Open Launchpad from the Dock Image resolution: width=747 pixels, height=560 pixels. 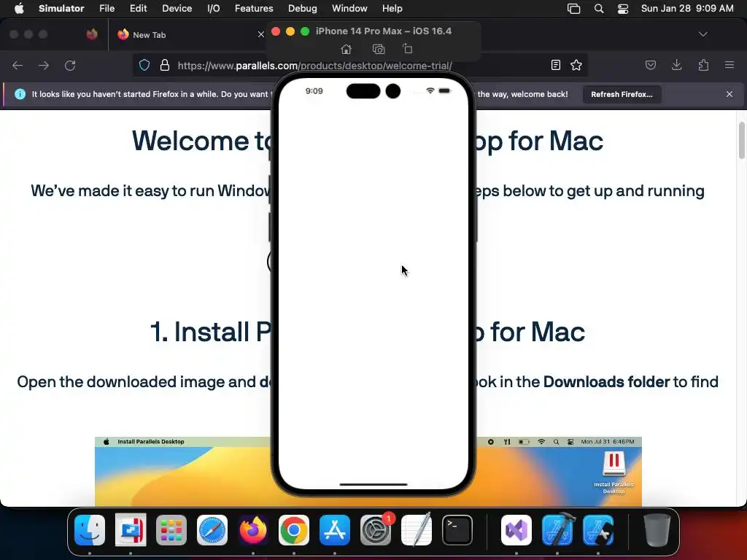coord(171,530)
